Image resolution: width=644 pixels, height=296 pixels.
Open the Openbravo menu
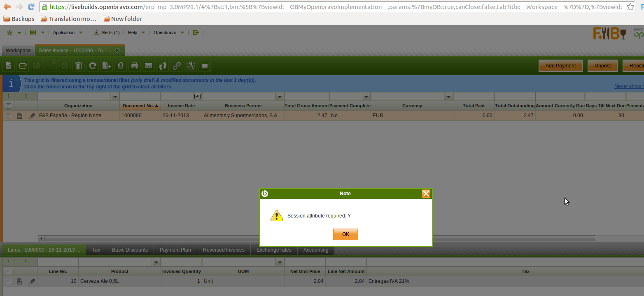point(169,32)
